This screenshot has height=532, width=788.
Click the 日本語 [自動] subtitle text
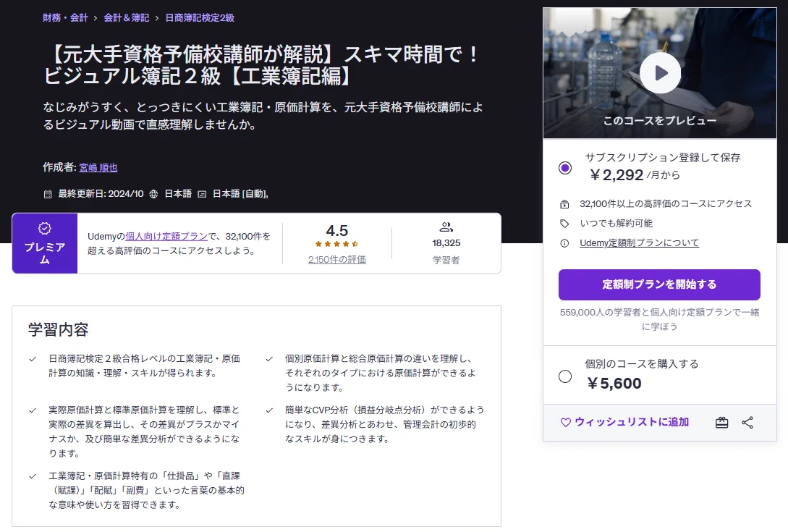(240, 194)
